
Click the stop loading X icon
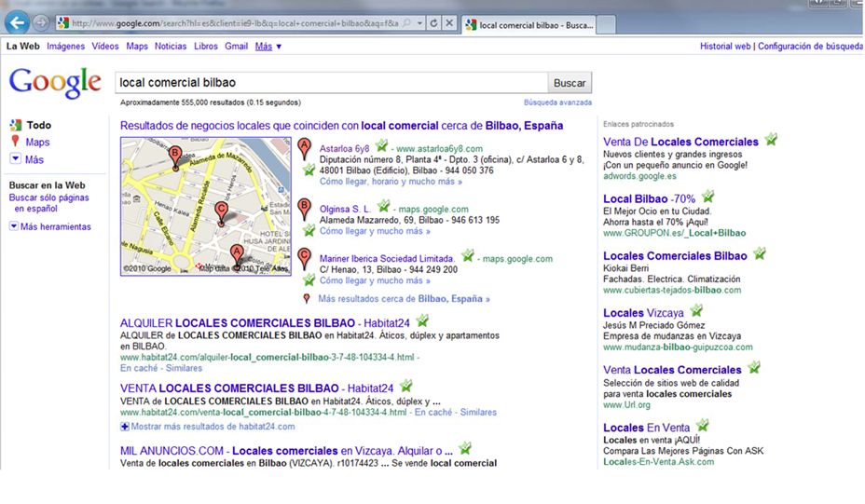point(449,23)
